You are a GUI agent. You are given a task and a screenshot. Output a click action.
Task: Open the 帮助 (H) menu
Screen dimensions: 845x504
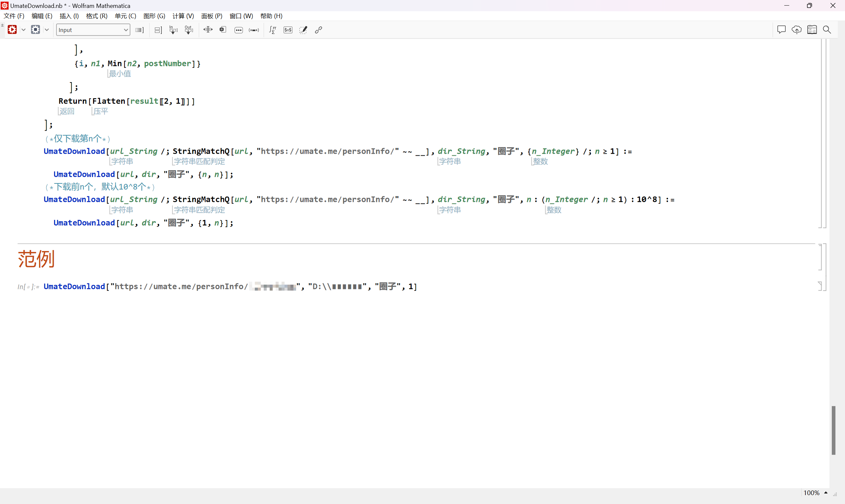click(x=271, y=16)
